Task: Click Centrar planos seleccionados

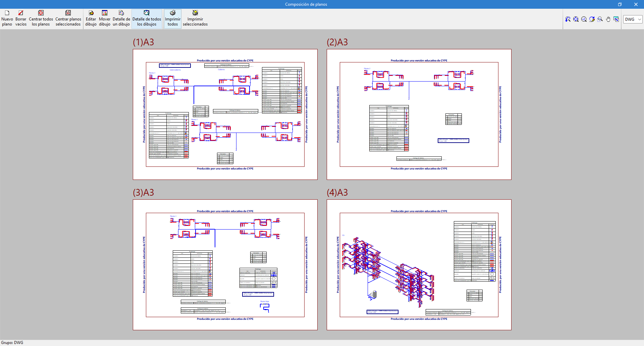Action: point(68,18)
